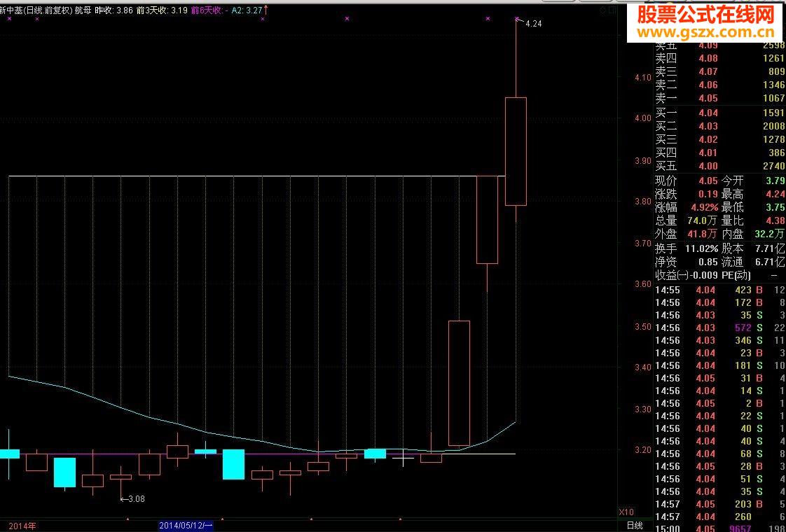
Task: Click the 前6天收 indicator label
Action: pyautogui.click(x=206, y=10)
